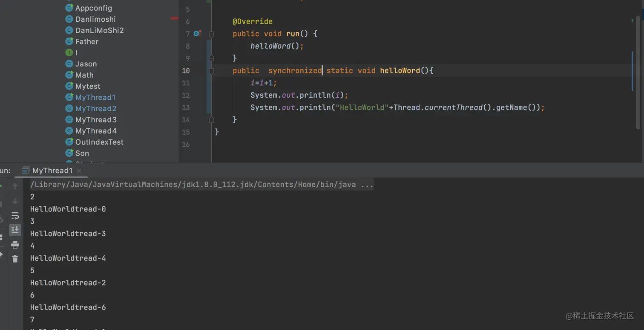Click the green interface icon beside I
Image resolution: width=644 pixels, height=330 pixels.
[69, 53]
